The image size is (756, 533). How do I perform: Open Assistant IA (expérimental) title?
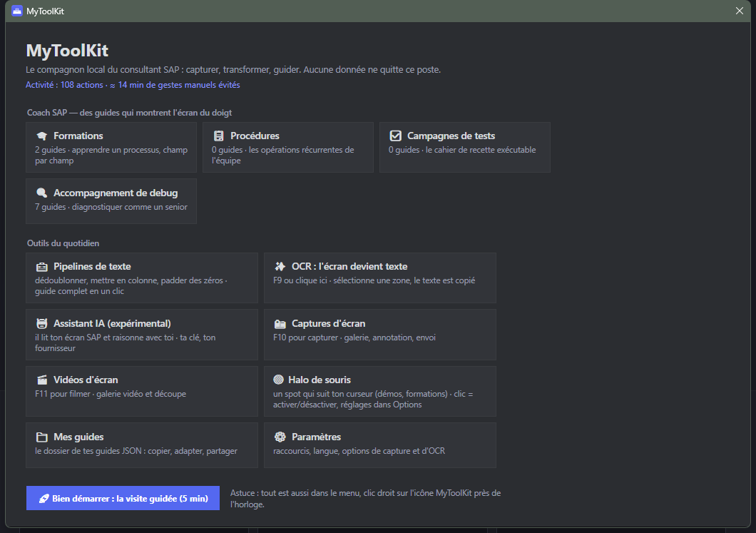113,324
